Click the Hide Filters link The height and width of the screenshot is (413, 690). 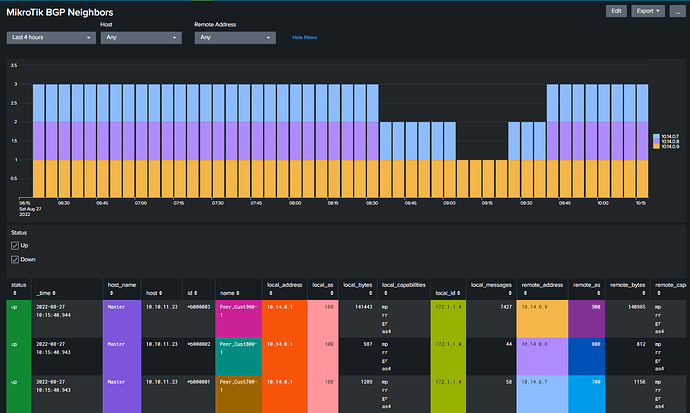(x=304, y=38)
